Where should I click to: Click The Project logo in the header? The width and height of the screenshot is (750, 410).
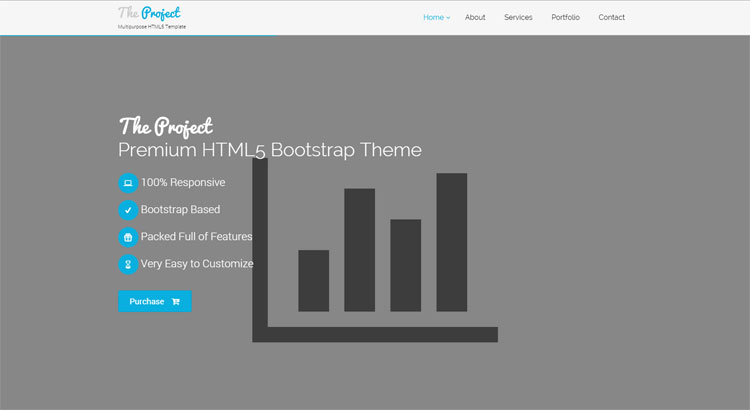tap(149, 13)
